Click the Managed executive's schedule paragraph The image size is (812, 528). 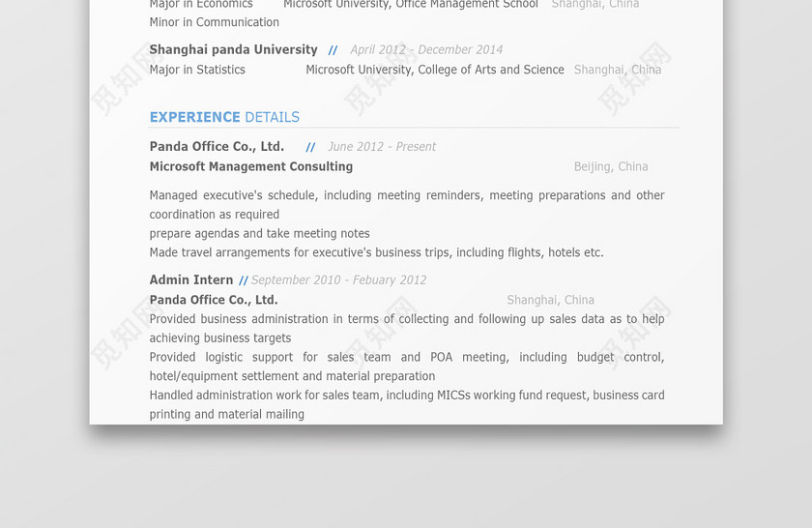click(x=407, y=205)
